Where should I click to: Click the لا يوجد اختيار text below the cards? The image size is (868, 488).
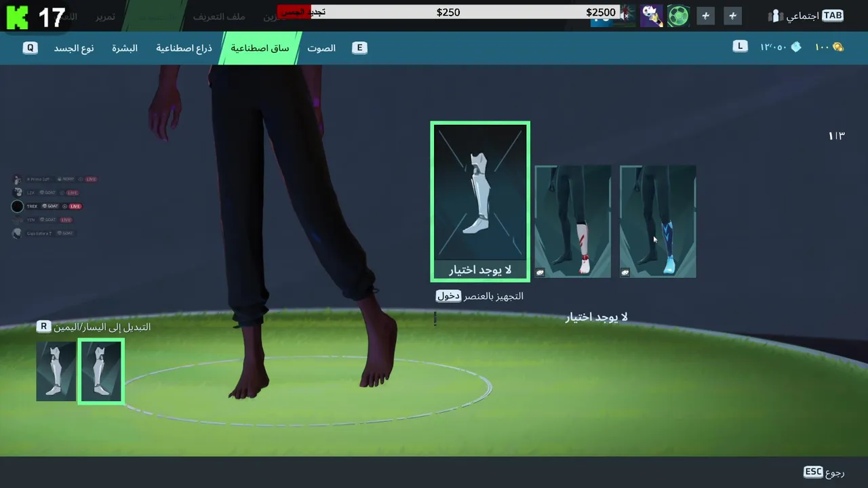[x=597, y=317]
